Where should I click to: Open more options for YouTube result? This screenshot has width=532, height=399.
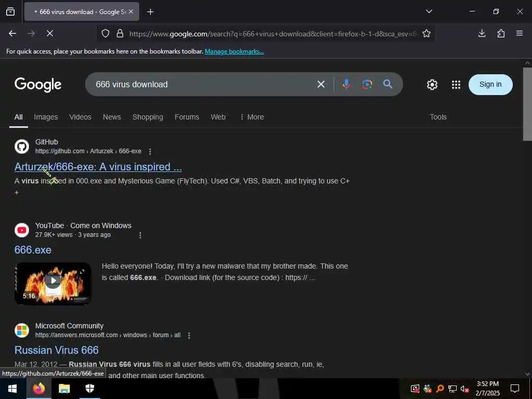[140, 235]
